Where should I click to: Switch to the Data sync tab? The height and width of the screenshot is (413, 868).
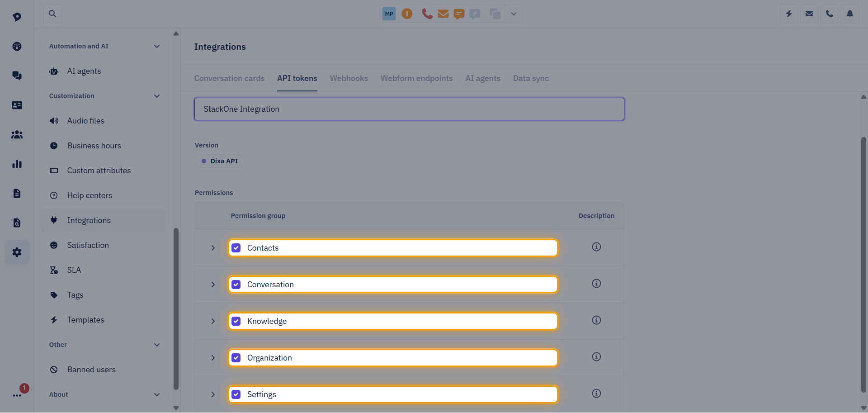pyautogui.click(x=531, y=78)
